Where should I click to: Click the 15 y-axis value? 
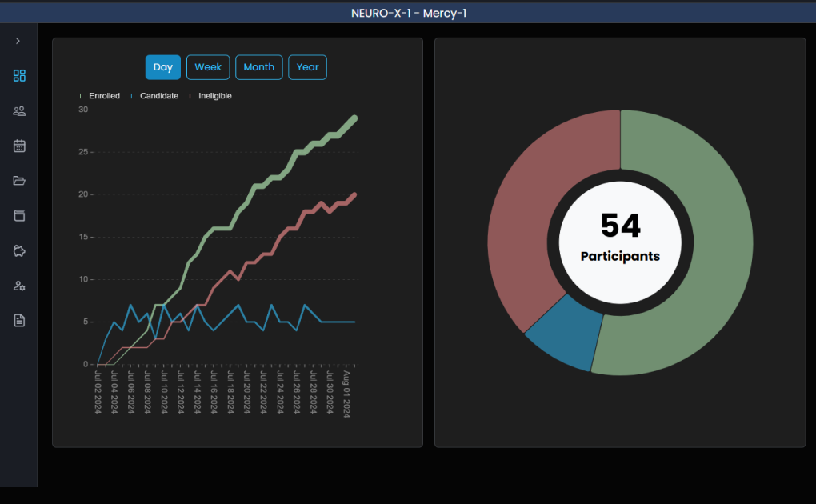click(x=83, y=237)
